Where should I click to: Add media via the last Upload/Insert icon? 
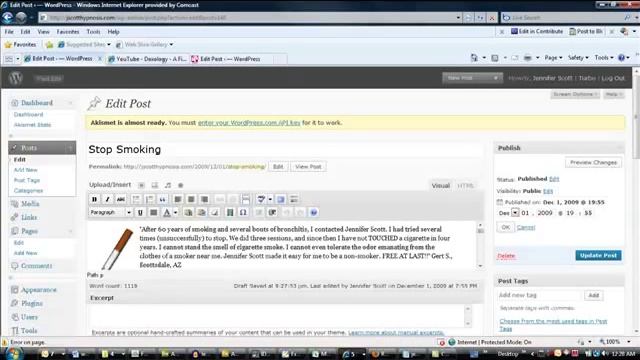tap(181, 185)
